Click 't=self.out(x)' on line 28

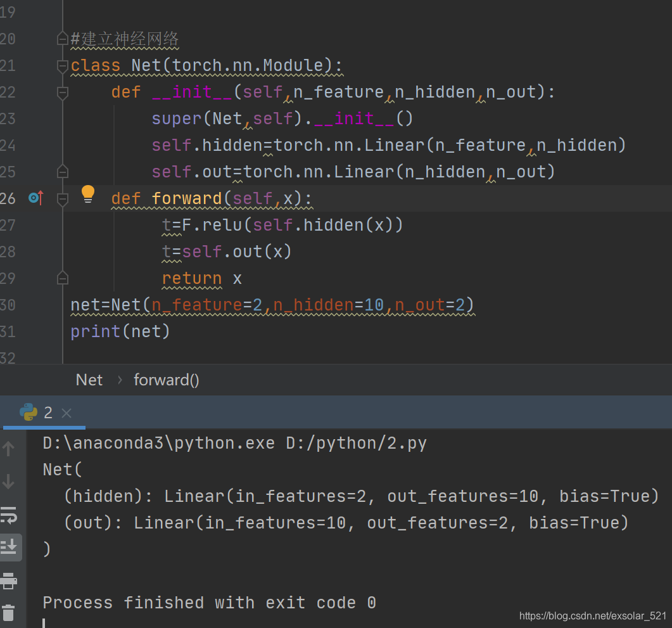tap(227, 252)
